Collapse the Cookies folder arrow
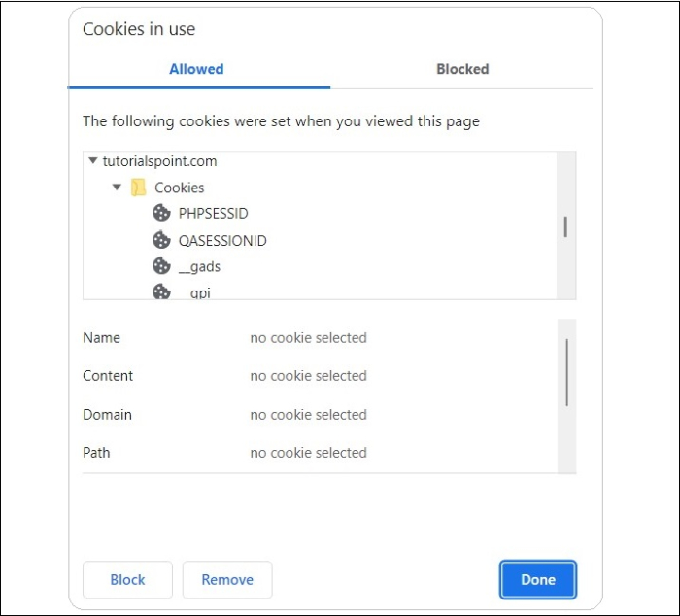This screenshot has width=680, height=616. pos(117,188)
